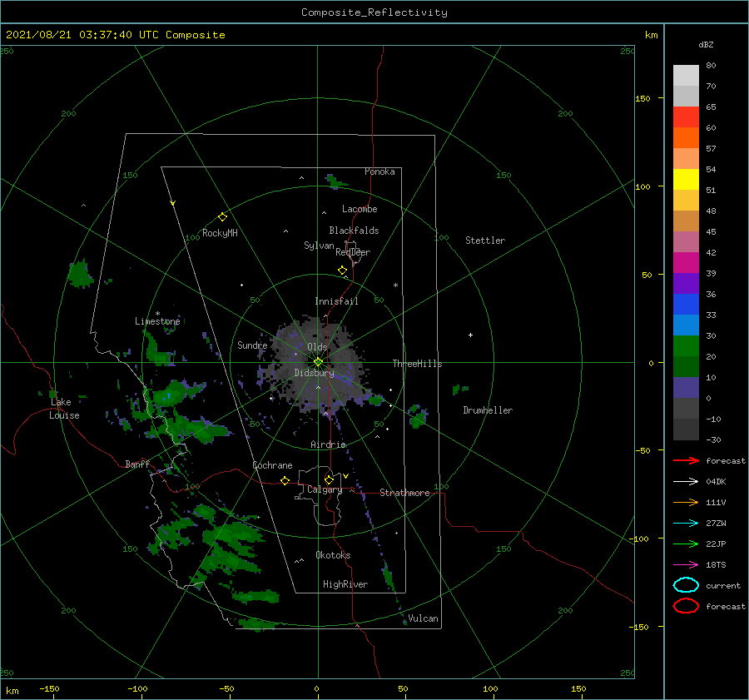Click the yellow radar-site diamond between Olds and Didsbury
This screenshot has width=749, height=700.
point(318,362)
